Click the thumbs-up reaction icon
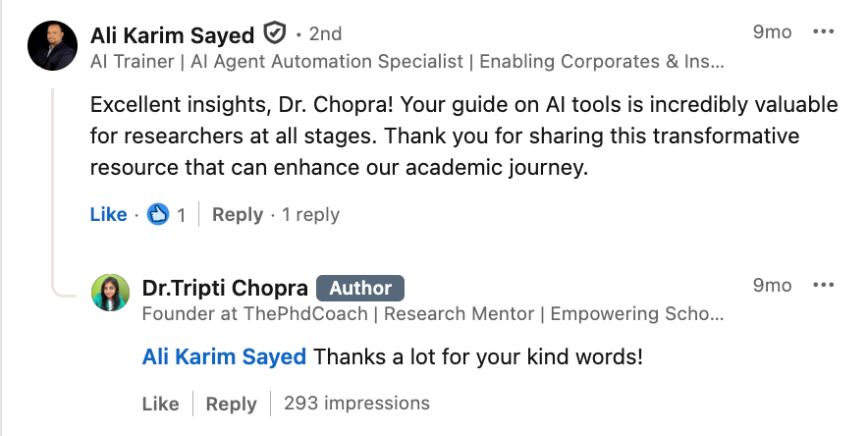 [x=157, y=214]
